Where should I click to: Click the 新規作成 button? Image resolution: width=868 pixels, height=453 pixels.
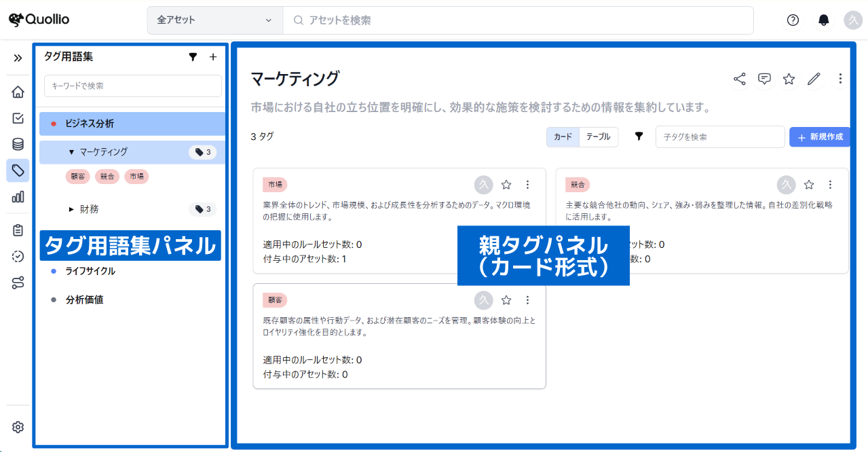click(819, 137)
